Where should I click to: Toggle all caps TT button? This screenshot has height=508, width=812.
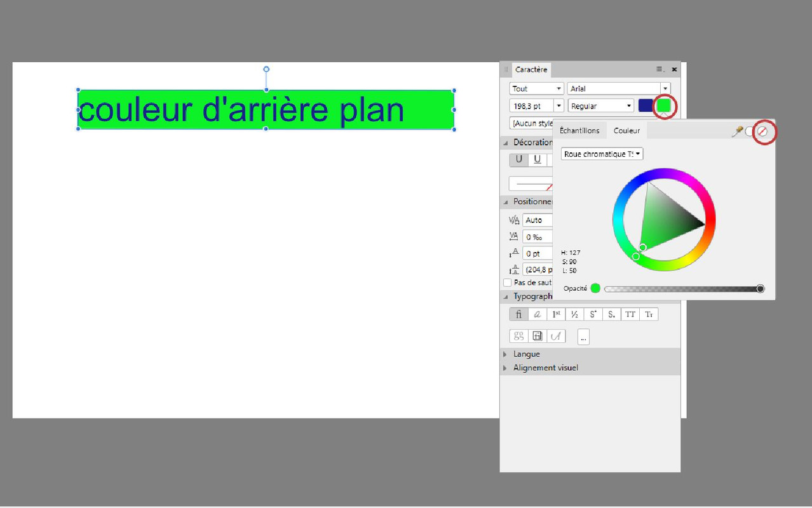(630, 314)
